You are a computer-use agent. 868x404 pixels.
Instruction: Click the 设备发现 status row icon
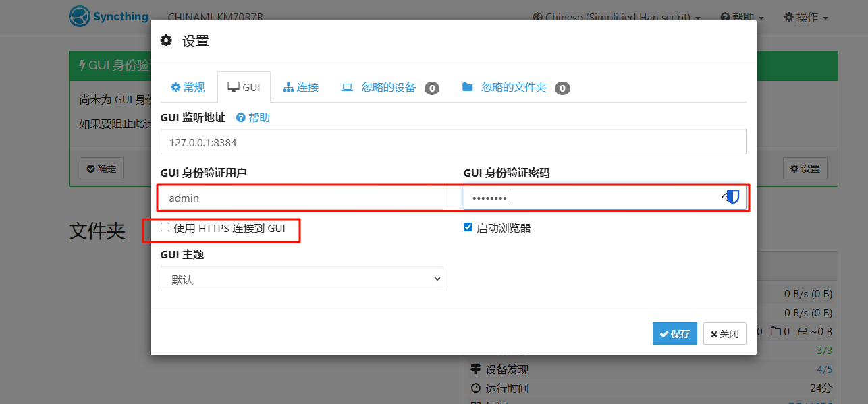click(476, 369)
